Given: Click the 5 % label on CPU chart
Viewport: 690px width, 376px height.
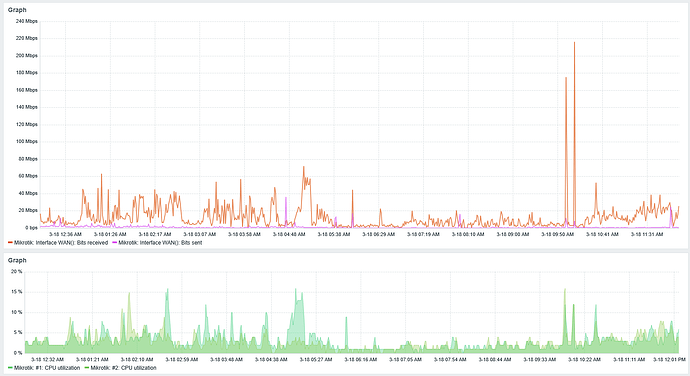Looking at the screenshot, I should pos(18,332).
